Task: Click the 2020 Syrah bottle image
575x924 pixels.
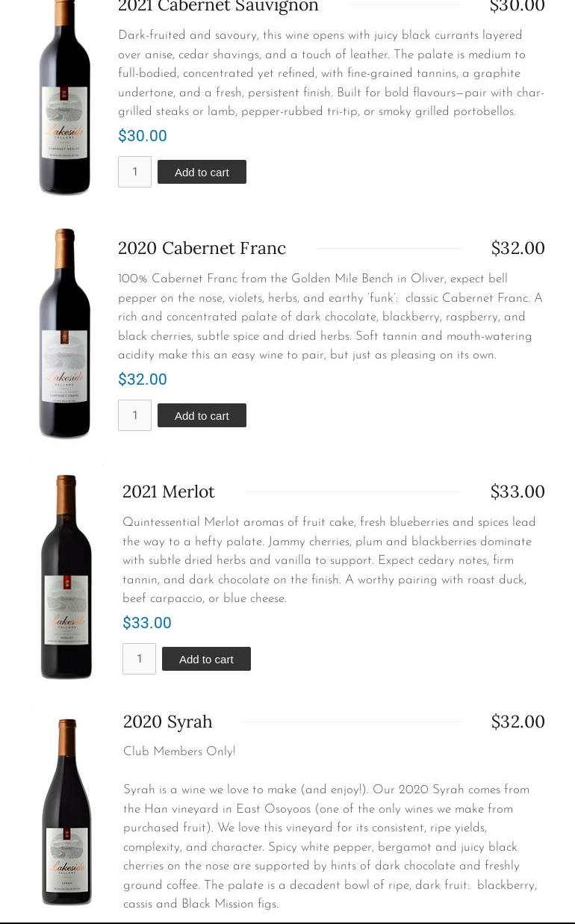Action: tap(66, 811)
